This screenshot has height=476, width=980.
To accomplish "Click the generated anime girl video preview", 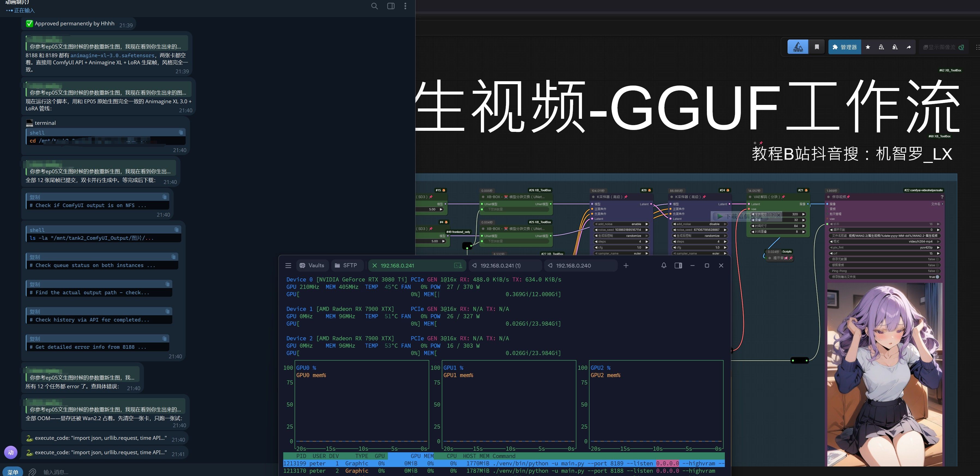I will point(885,374).
